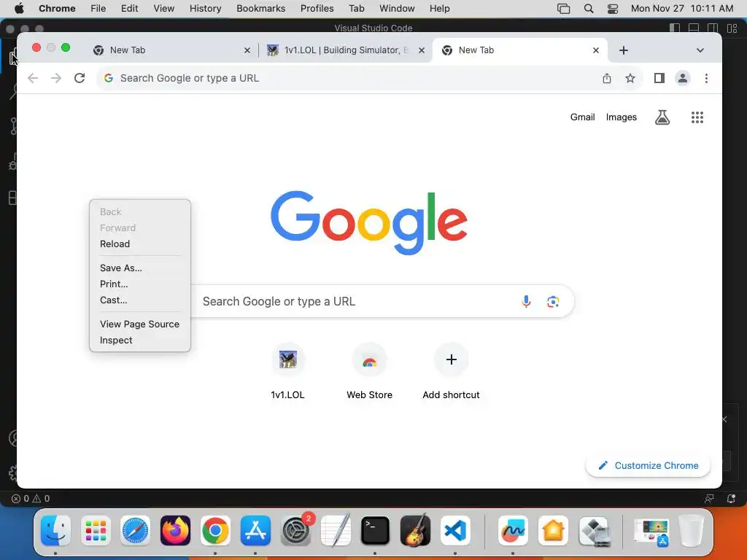The width and height of the screenshot is (747, 560).
Task: Search by image with the Google Lens icon
Action: point(553,301)
